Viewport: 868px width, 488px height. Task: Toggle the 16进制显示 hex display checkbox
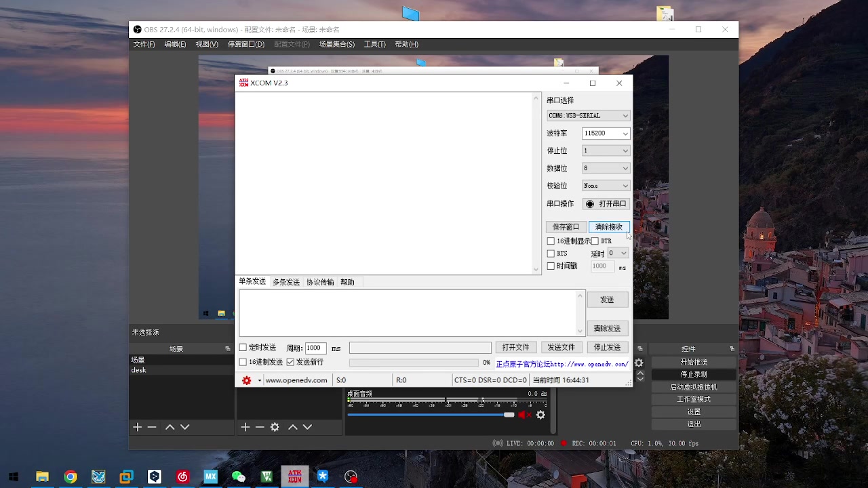(551, 241)
